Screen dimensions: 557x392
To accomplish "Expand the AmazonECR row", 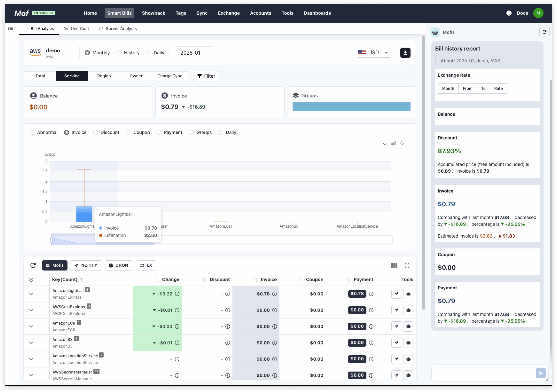I will click(31, 326).
